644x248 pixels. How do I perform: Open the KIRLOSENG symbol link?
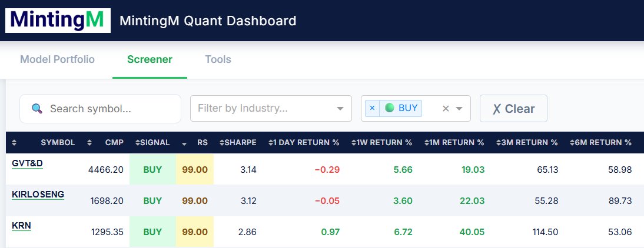tap(38, 195)
